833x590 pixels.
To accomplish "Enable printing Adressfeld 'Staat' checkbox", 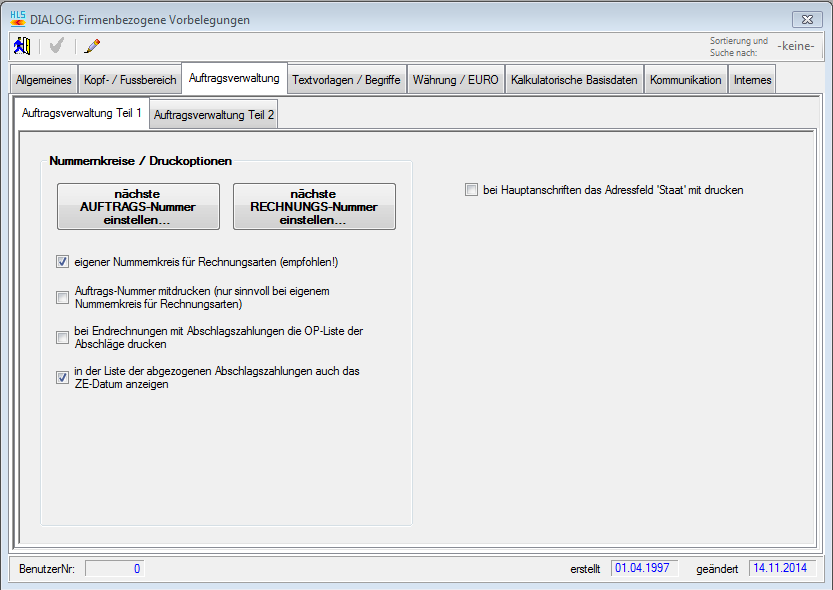I will click(471, 189).
